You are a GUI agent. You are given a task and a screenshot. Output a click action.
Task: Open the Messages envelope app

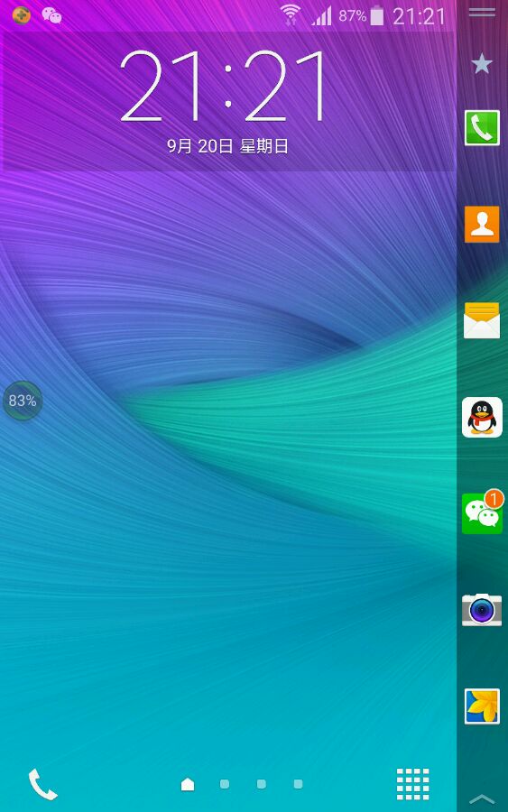click(482, 320)
